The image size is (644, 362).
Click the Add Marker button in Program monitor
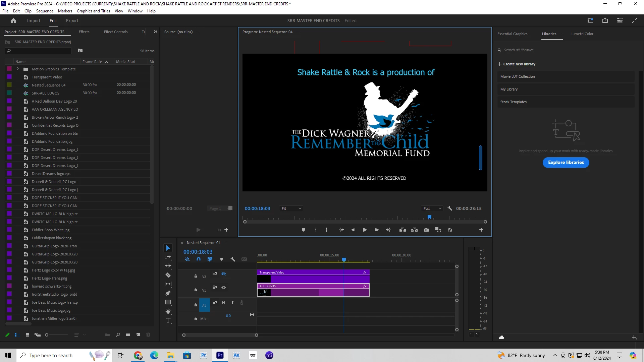[303, 230]
